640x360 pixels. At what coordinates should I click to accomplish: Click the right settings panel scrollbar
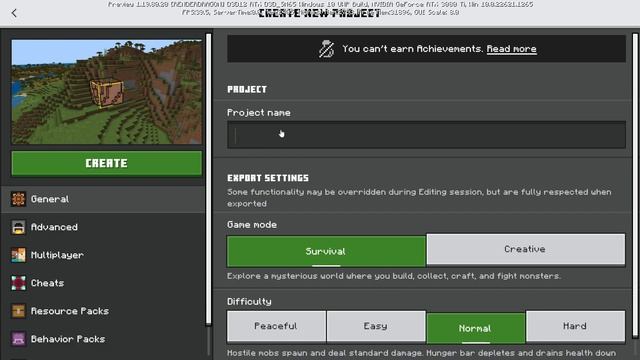pos(635,186)
